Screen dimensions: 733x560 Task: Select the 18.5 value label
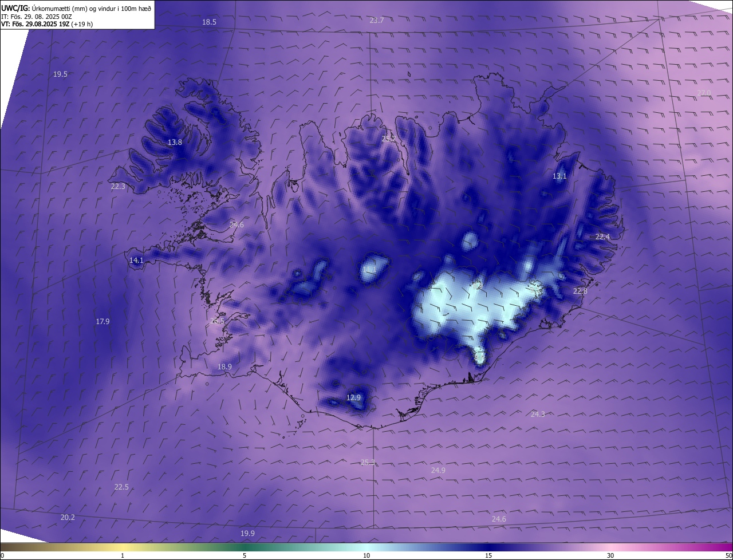pos(210,22)
